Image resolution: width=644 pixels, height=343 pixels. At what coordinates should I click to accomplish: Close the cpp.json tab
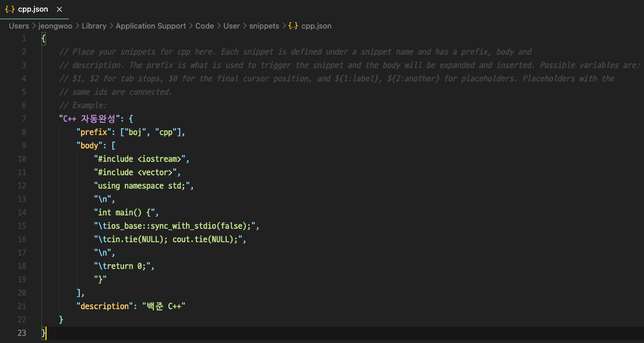(59, 9)
